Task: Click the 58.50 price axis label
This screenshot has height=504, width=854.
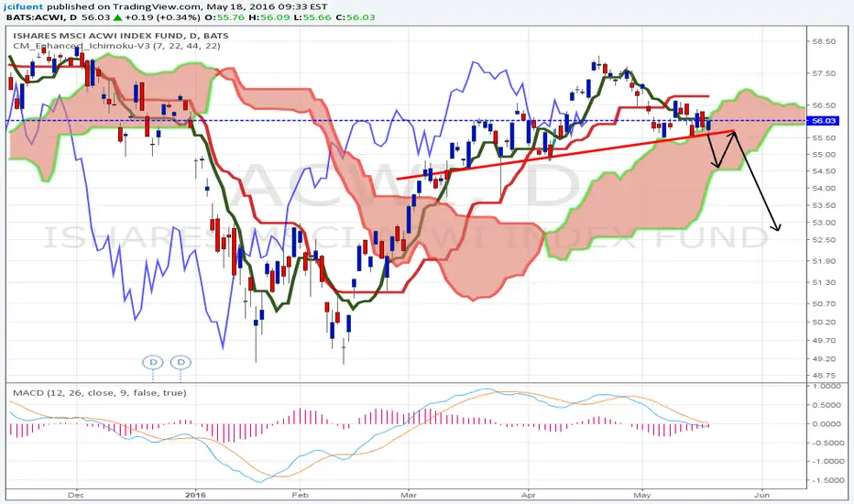Action: click(x=823, y=41)
